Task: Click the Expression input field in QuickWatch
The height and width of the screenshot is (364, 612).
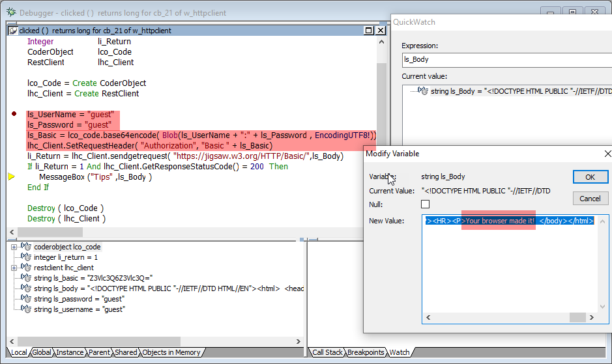Action: (x=502, y=59)
